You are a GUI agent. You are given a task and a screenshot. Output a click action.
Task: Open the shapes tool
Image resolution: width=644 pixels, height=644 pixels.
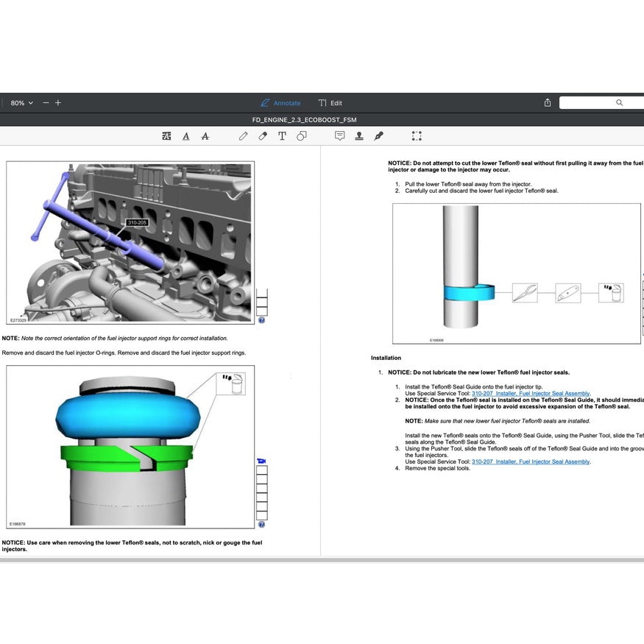[x=301, y=136]
